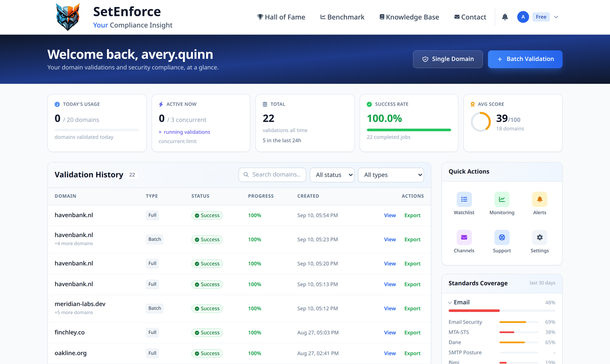
Task: Open the Knowledge Base
Action: (x=409, y=17)
